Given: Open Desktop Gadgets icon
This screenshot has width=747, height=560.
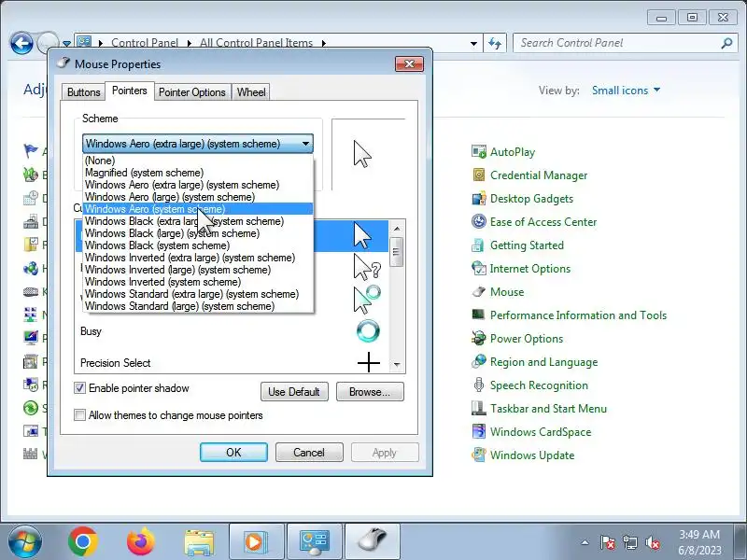Looking at the screenshot, I should (479, 199).
